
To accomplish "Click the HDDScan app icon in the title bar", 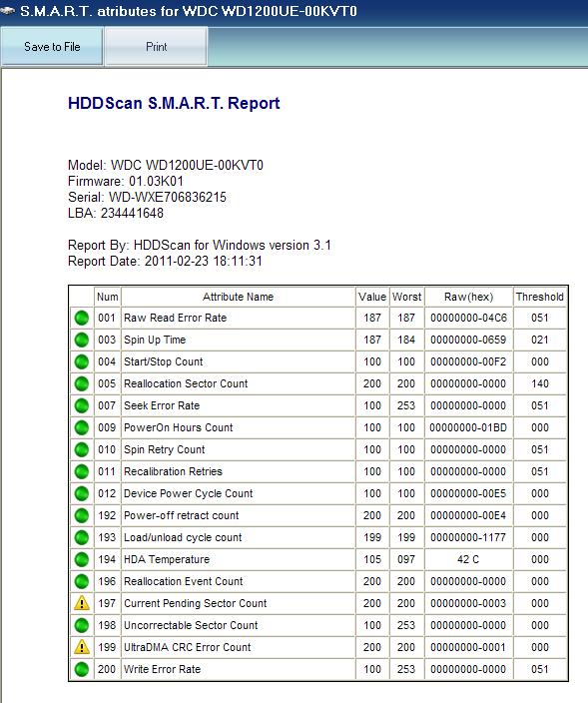I will tap(8, 10).
